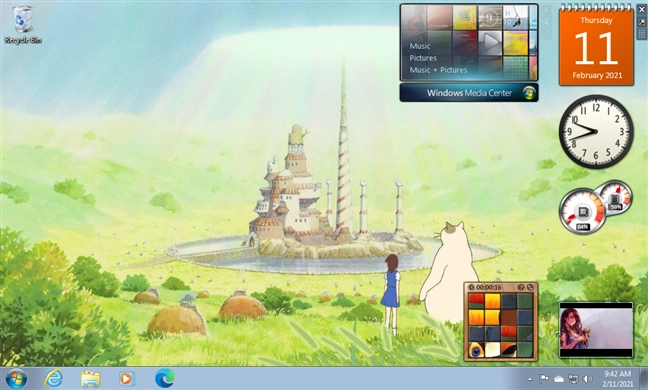Click the Action Center flag tray icon
Image resolution: width=648 pixels, height=390 pixels.
[544, 378]
